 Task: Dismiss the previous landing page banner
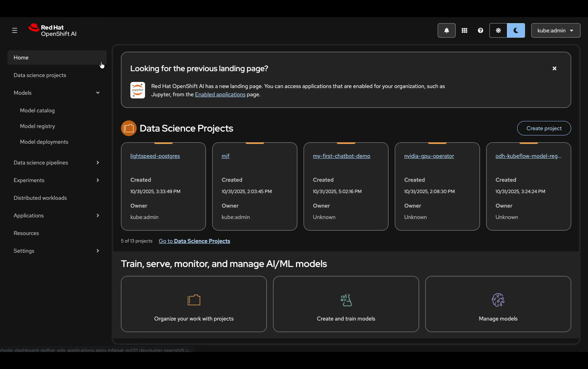pyautogui.click(x=555, y=68)
